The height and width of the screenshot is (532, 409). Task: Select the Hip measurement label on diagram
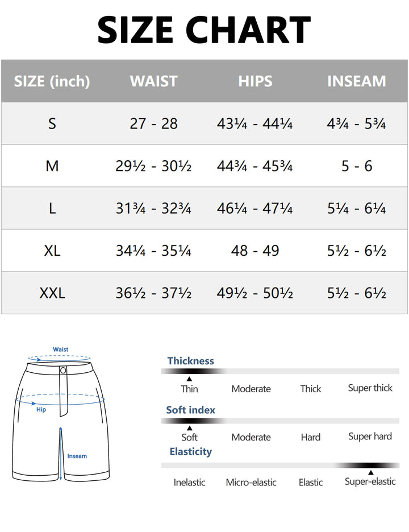41,409
